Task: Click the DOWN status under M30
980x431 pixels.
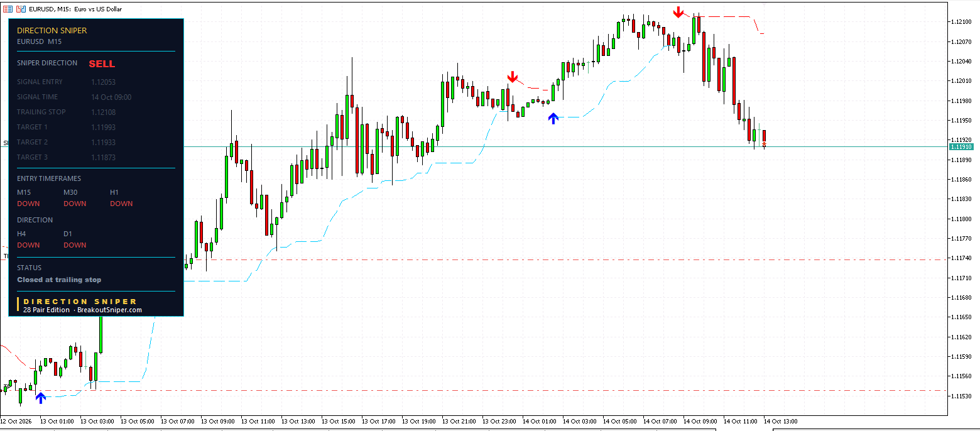Action: 75,204
